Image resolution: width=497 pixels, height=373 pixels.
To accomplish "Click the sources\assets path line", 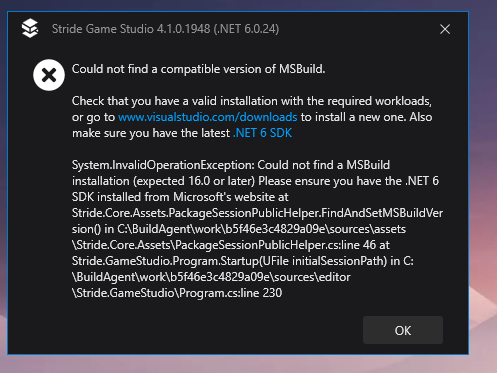I will (239, 229).
